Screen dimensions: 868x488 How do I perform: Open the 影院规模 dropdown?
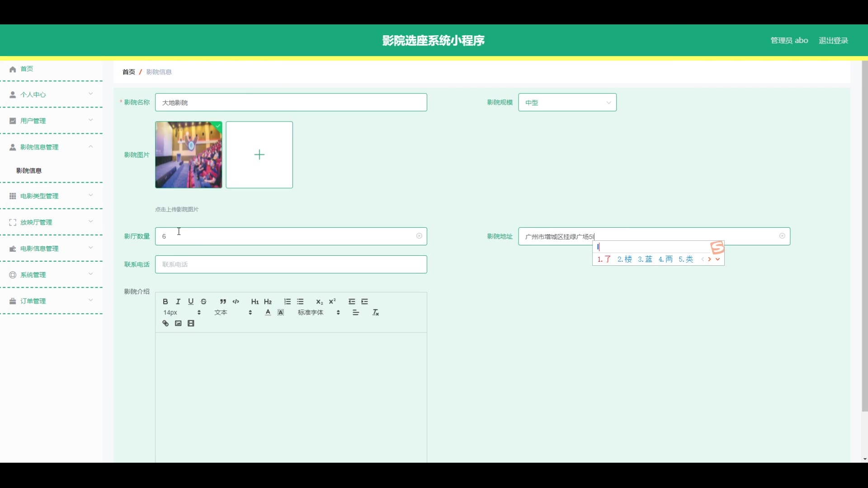pos(567,103)
